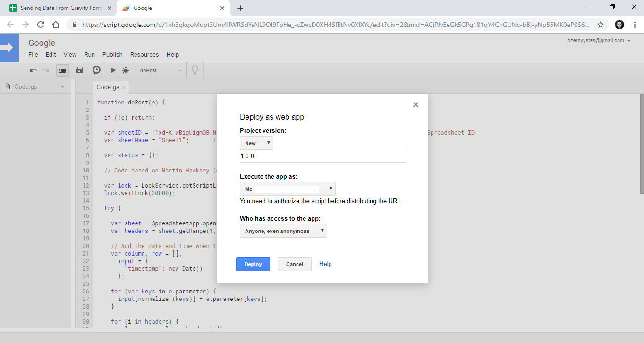Open the Resources menu
This screenshot has width=644, height=343.
(144, 54)
